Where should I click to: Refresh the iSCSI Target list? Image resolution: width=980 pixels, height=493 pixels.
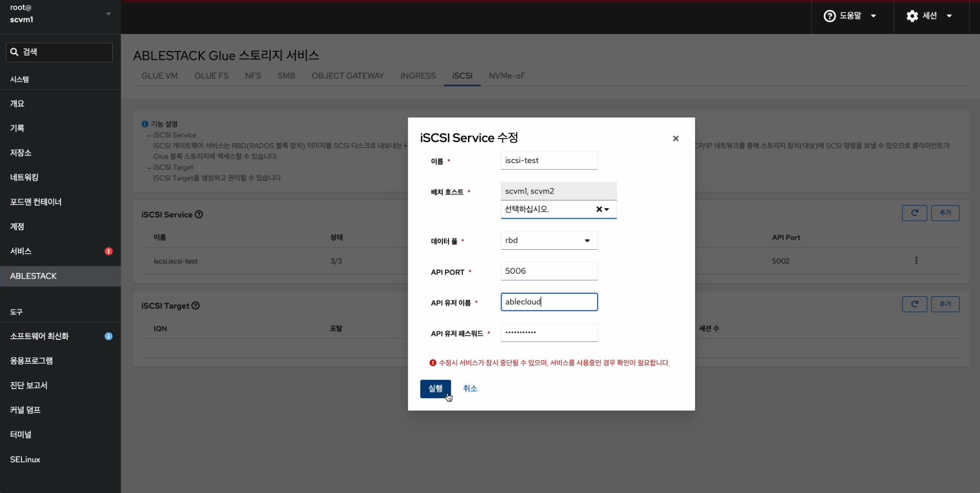tap(914, 304)
